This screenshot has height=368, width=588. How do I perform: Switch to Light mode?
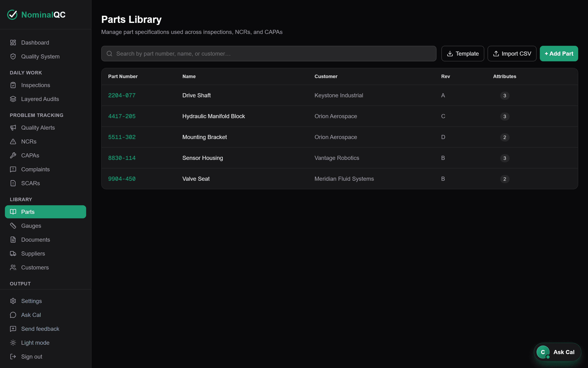(x=46, y=343)
